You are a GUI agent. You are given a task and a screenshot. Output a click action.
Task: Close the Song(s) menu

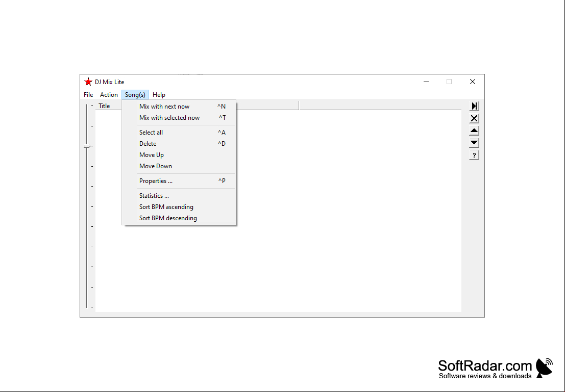(135, 95)
